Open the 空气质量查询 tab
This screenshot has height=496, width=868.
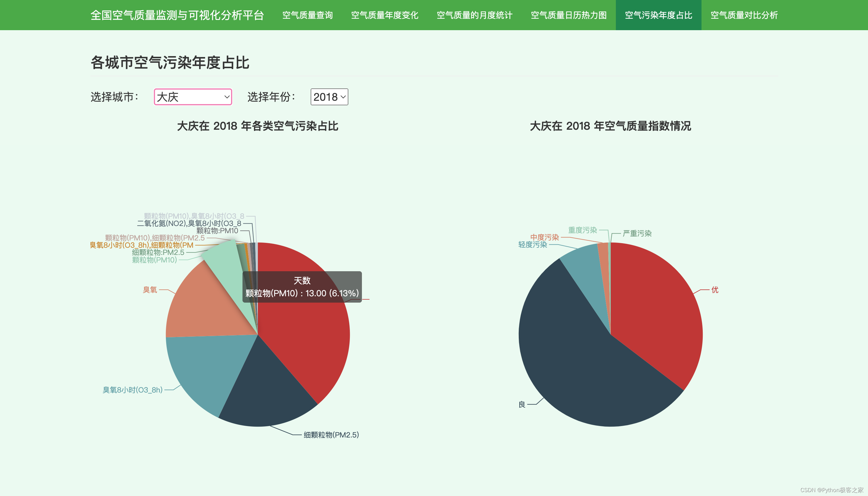click(x=307, y=15)
